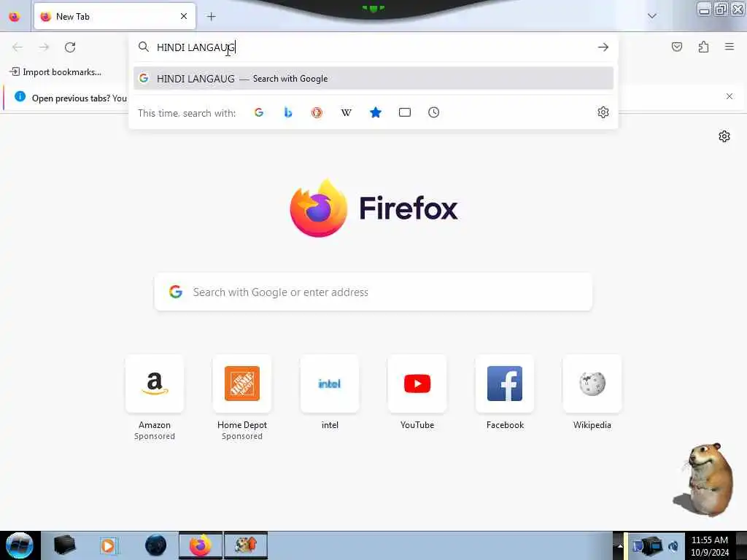The width and height of the screenshot is (747, 560).
Task: Open the Extensions puzzle icon
Action: click(x=704, y=47)
